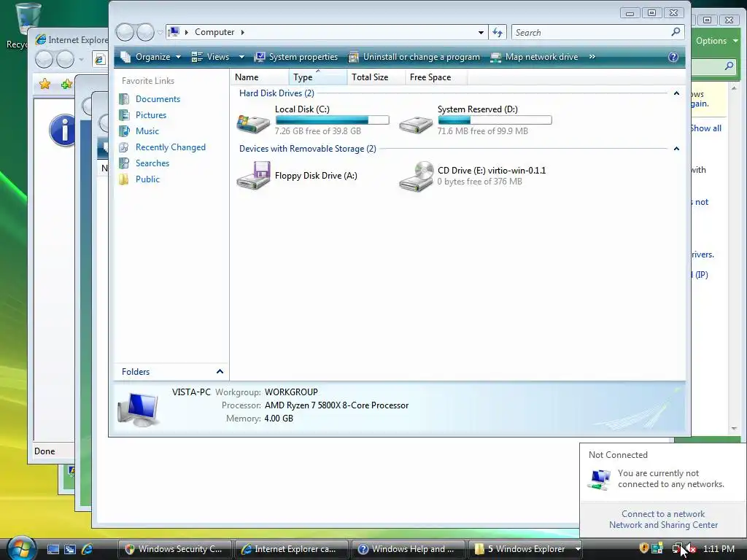This screenshot has width=747, height=560.
Task: Refresh the Computer address bar
Action: [x=498, y=32]
